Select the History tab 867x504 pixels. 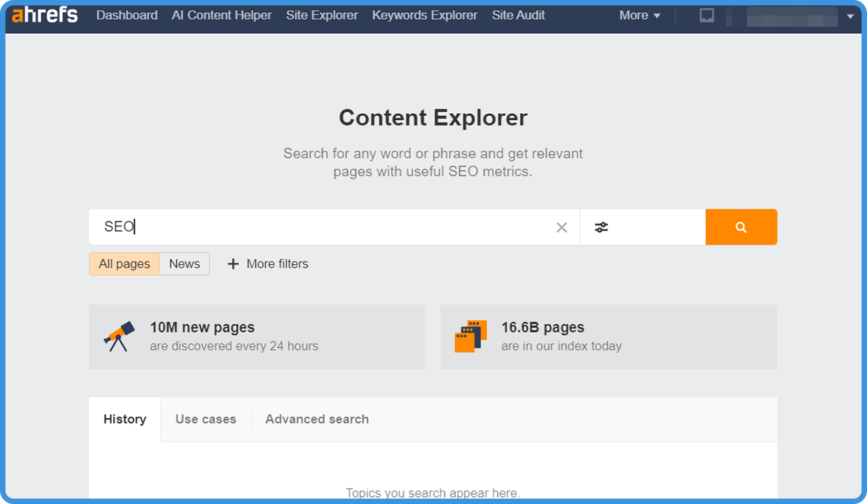(125, 419)
